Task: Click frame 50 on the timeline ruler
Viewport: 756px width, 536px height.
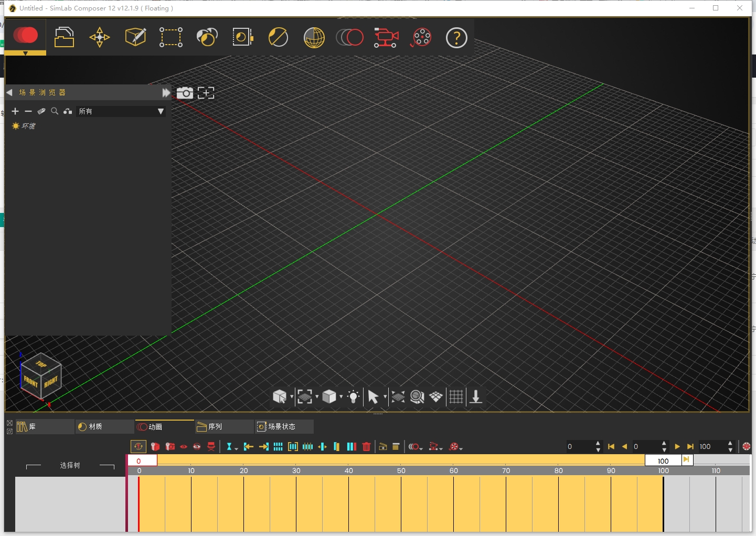Action: [401, 470]
